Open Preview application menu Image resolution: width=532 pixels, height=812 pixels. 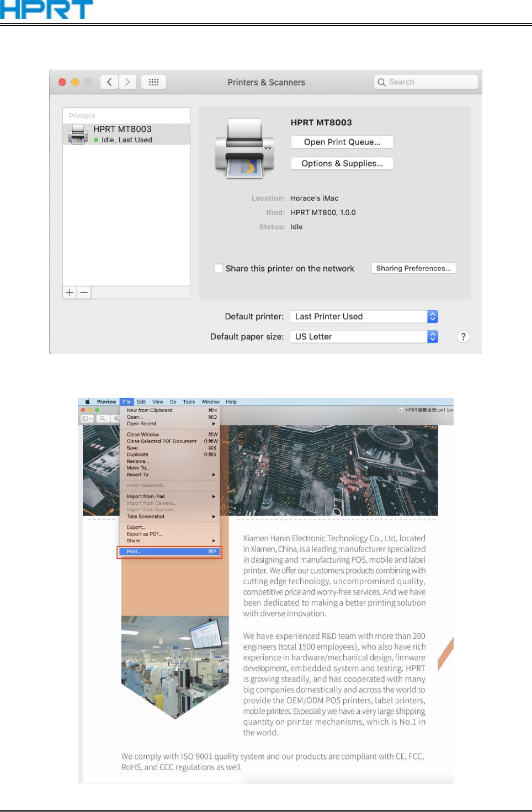click(x=107, y=402)
